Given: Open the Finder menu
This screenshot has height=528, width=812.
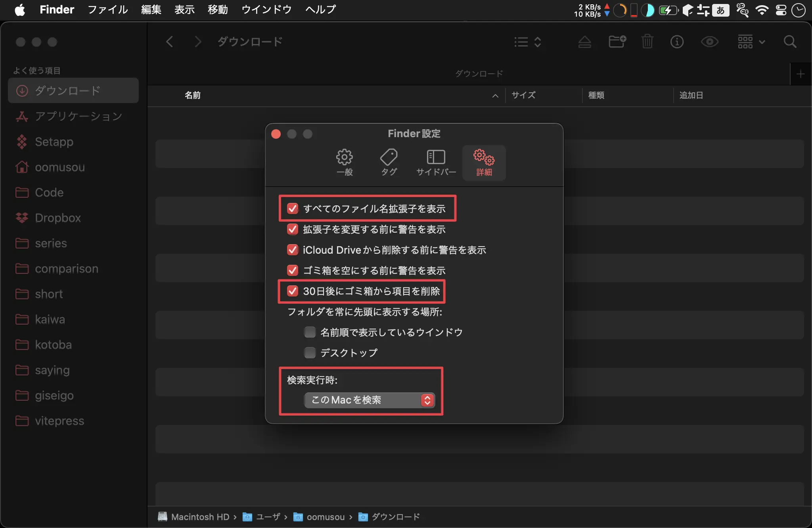Looking at the screenshot, I should (57, 10).
